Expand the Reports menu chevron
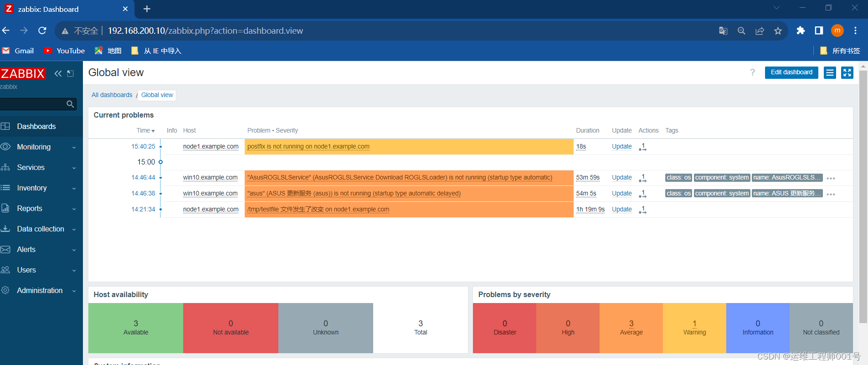Viewport: 868px width, 365px height. pyautogui.click(x=74, y=209)
